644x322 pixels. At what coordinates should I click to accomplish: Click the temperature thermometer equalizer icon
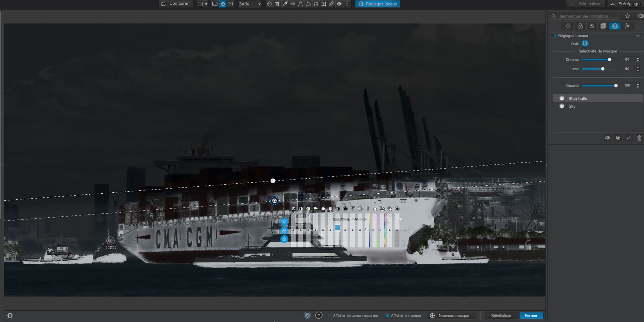click(368, 209)
